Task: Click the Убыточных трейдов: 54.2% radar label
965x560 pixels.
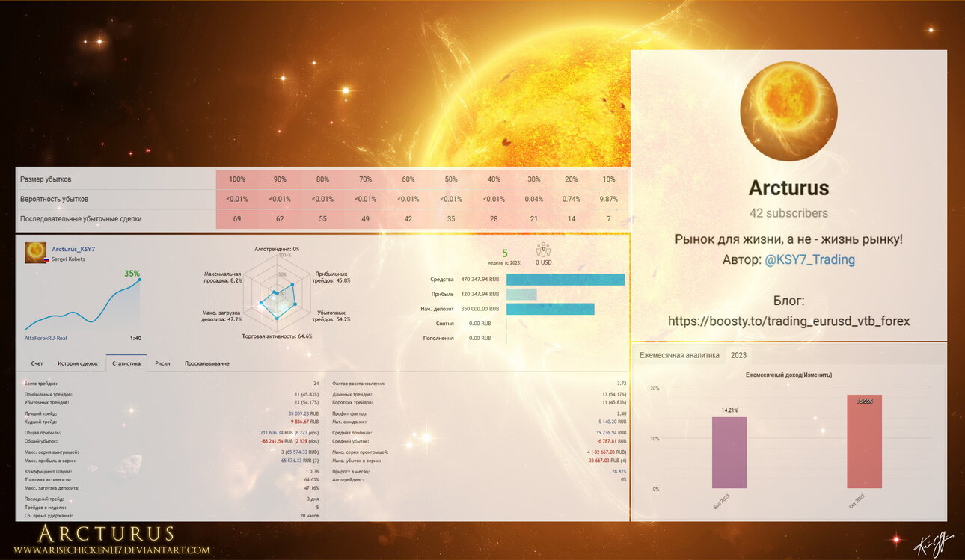Action: click(331, 316)
